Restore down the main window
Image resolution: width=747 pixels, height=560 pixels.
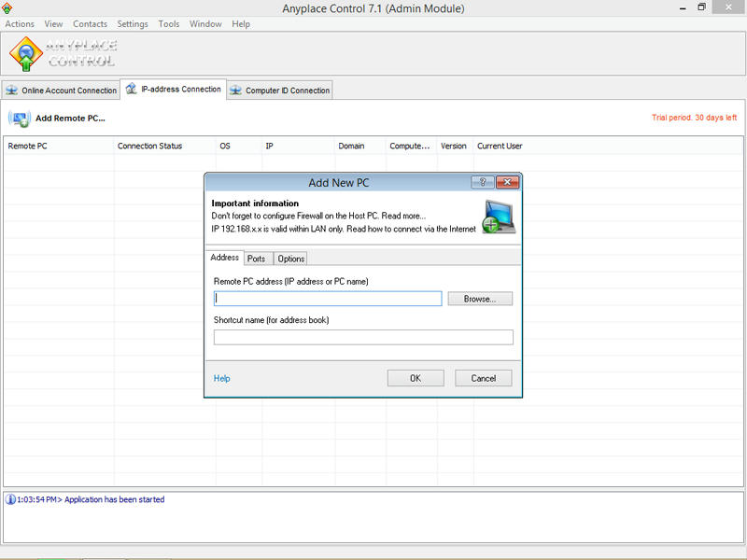701,7
